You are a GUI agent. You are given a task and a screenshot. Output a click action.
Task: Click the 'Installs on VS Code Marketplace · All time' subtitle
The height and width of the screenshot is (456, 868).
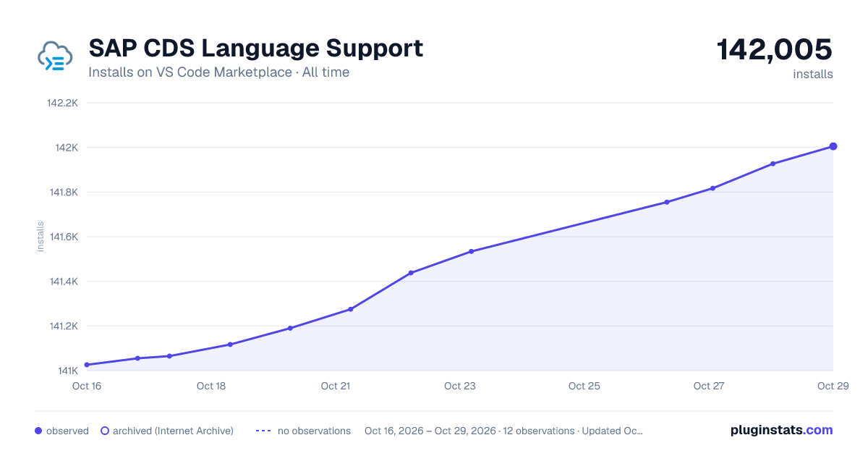click(219, 72)
